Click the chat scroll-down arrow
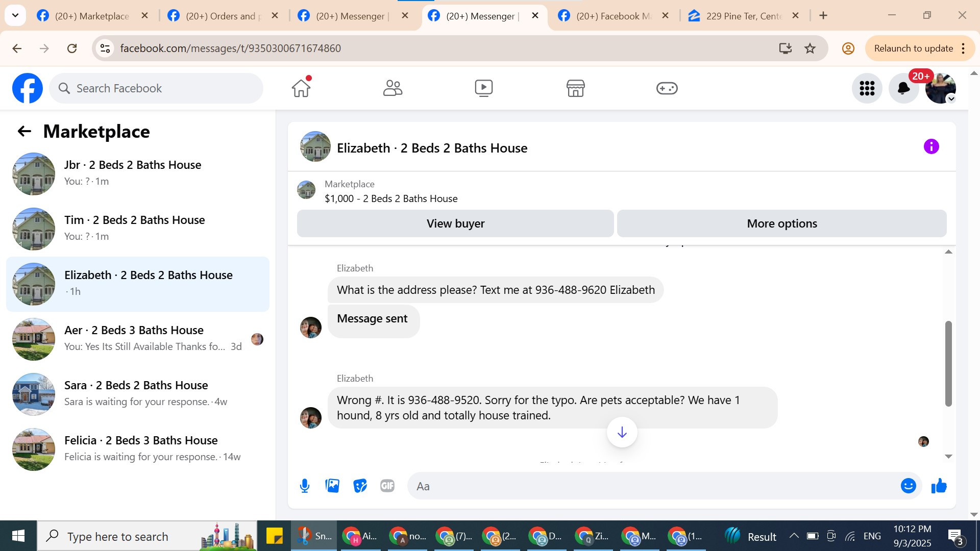This screenshot has width=980, height=551. point(948,457)
